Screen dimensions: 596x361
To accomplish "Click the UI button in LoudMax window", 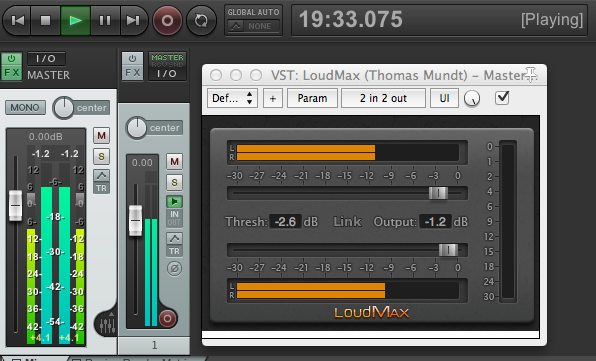I will 444,98.
